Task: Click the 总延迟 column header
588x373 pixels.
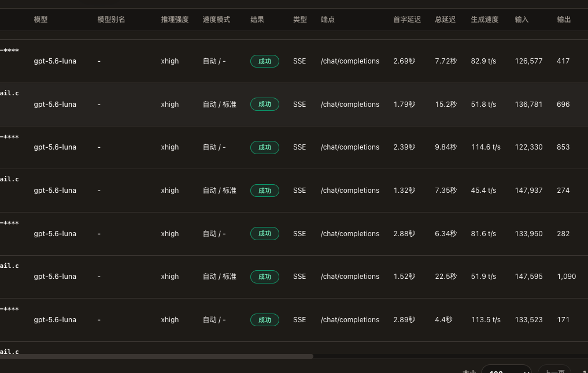Action: tap(445, 20)
